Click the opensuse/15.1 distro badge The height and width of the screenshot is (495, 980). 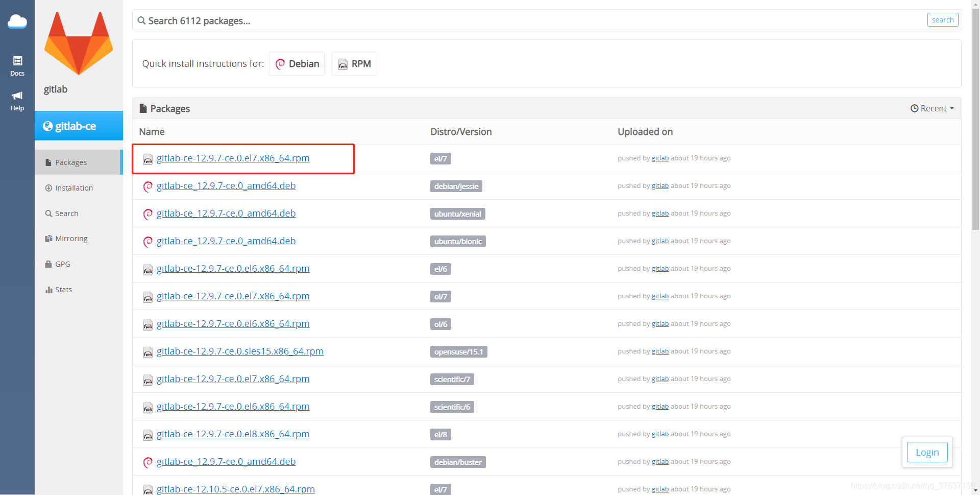459,352
